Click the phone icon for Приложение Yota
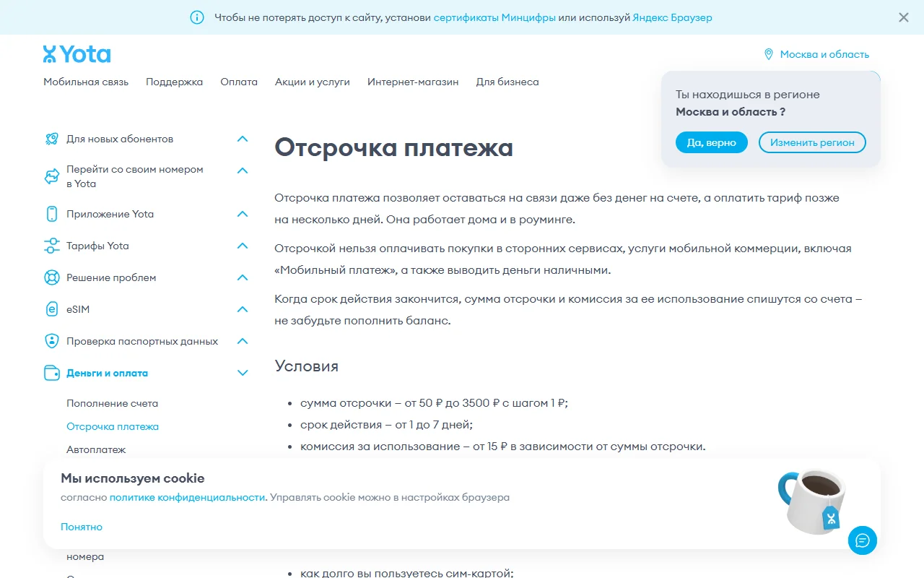This screenshot has width=924, height=578. coord(51,214)
